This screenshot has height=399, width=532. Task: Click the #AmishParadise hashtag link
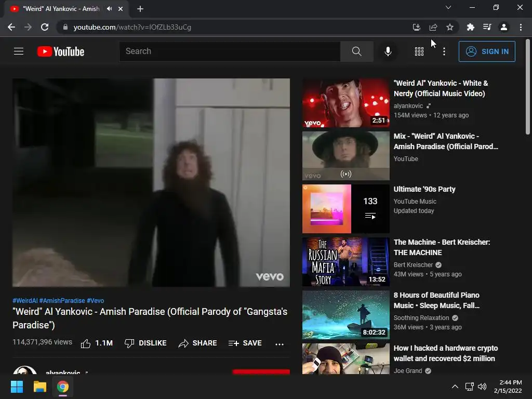[x=62, y=301]
